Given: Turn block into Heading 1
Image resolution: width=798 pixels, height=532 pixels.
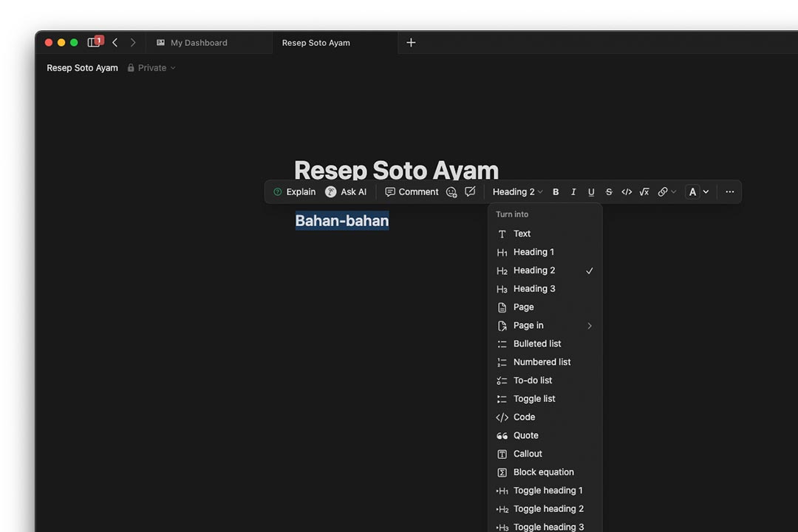Looking at the screenshot, I should [545, 252].
